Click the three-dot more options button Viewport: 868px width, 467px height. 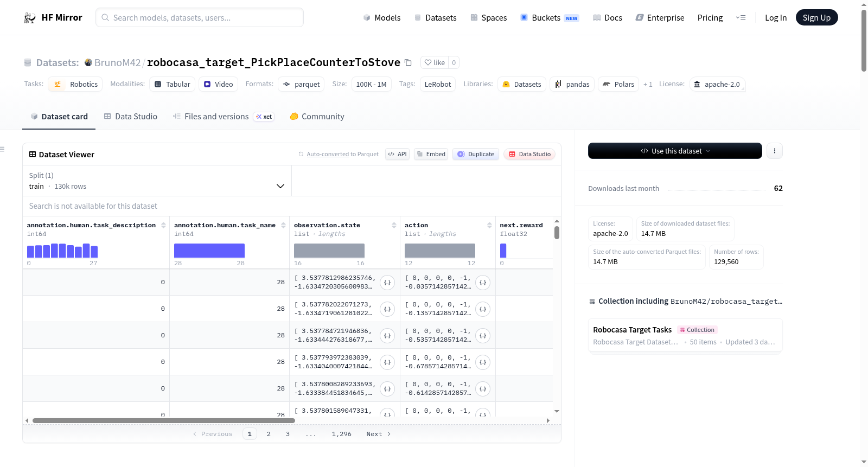[x=775, y=151]
